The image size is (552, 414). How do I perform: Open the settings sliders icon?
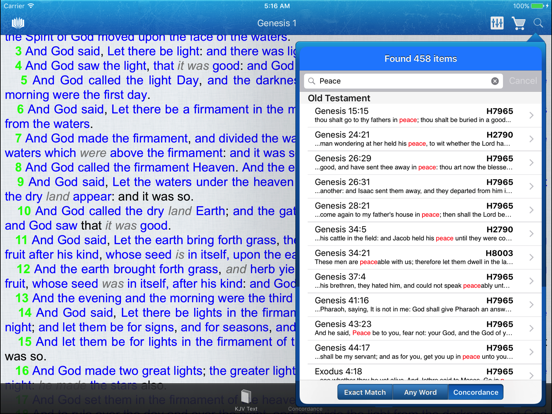click(x=497, y=23)
